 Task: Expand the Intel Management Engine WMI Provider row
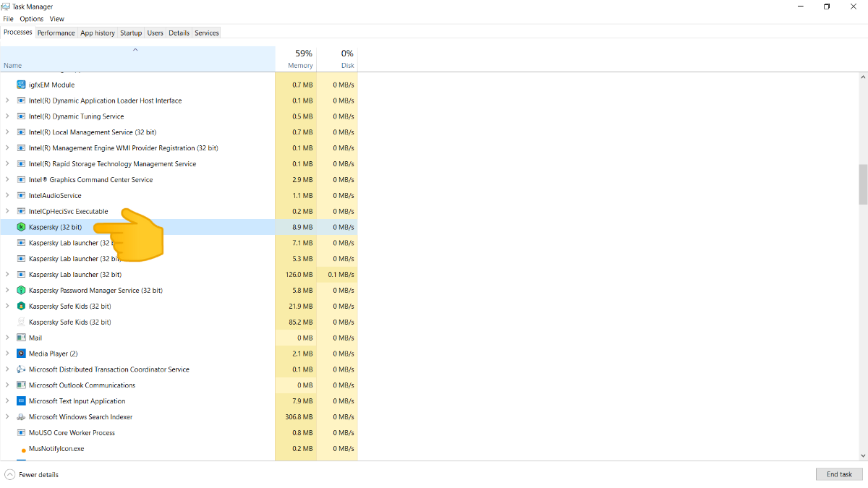point(7,147)
